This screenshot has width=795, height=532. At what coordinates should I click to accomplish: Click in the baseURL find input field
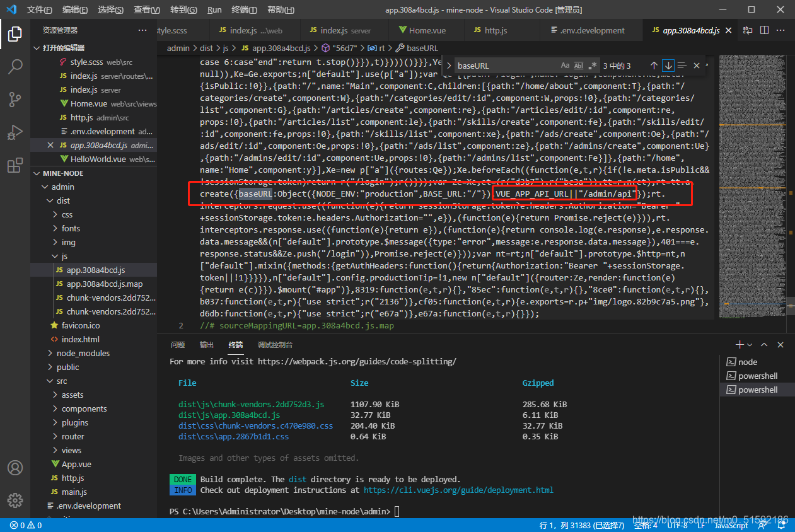point(504,66)
